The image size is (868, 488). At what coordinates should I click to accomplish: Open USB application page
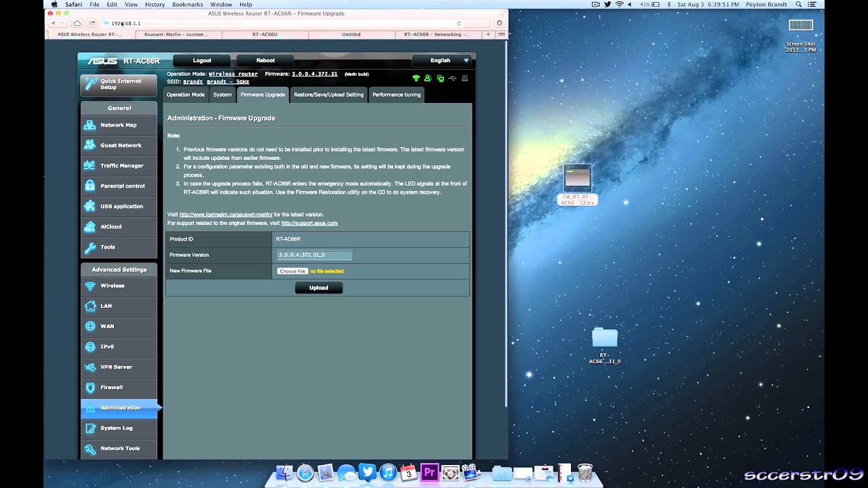click(119, 206)
